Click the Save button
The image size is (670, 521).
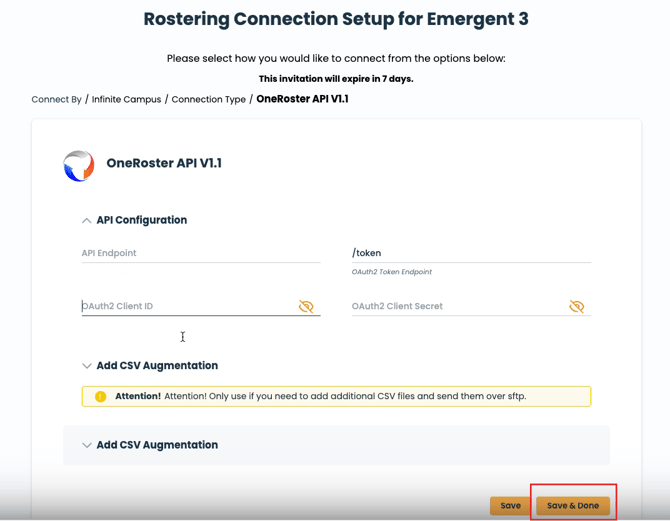tap(510, 506)
